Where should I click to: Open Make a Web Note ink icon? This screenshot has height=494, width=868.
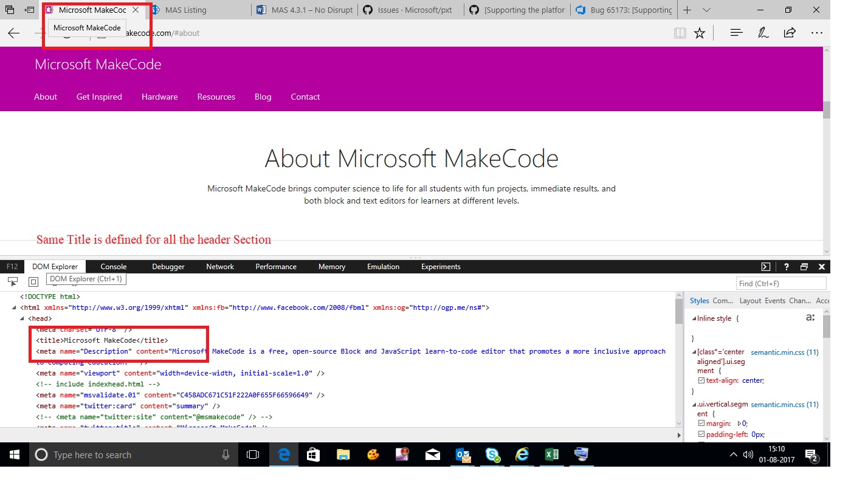pos(763,33)
